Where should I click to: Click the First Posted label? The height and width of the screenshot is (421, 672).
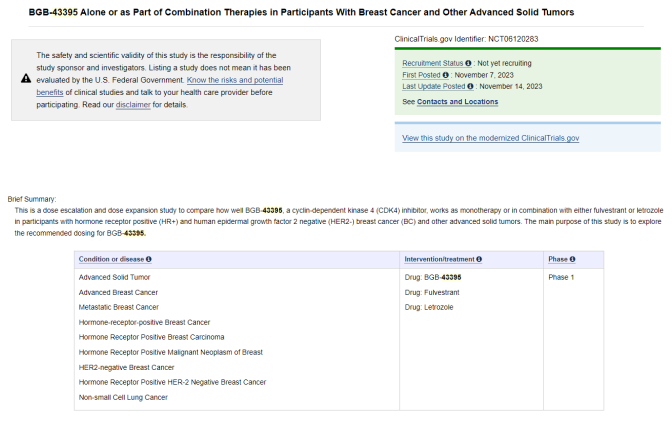pos(421,74)
